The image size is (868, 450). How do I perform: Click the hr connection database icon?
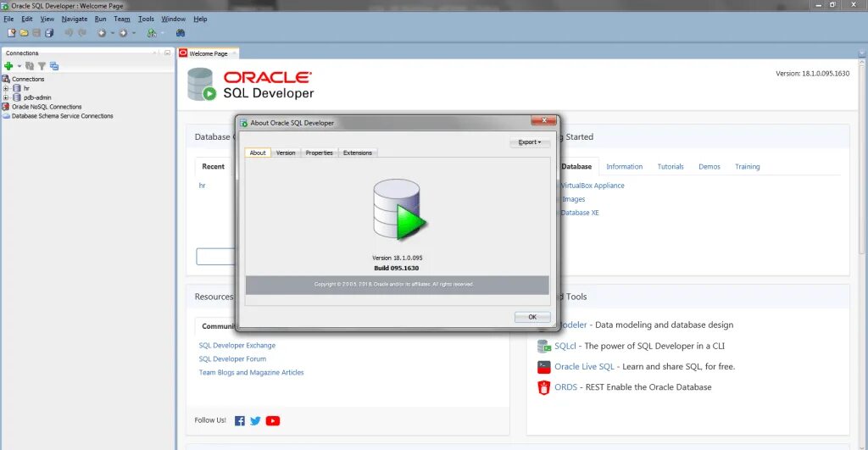point(17,89)
